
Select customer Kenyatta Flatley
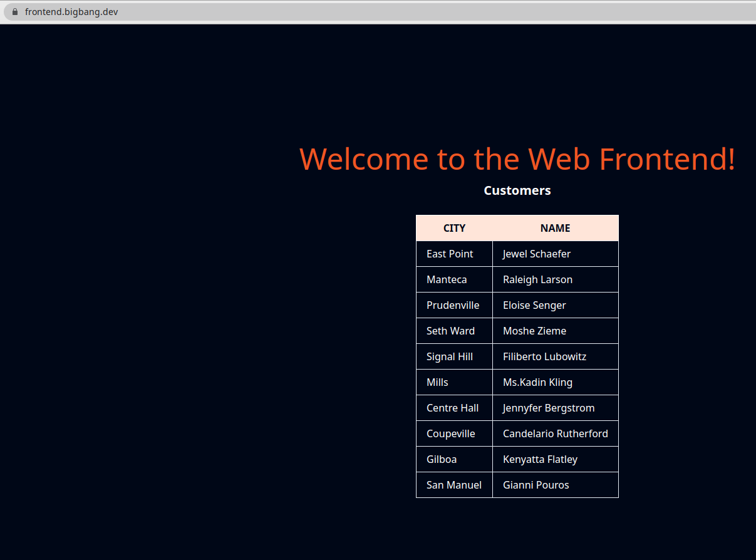pos(540,459)
